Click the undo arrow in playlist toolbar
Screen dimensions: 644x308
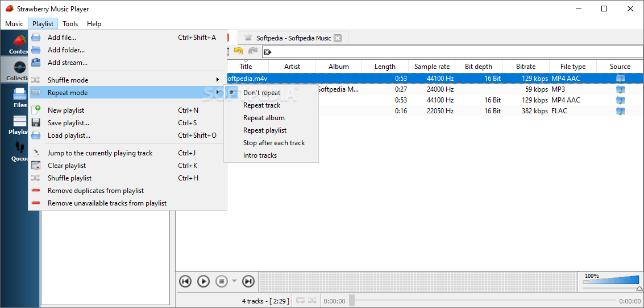239,51
